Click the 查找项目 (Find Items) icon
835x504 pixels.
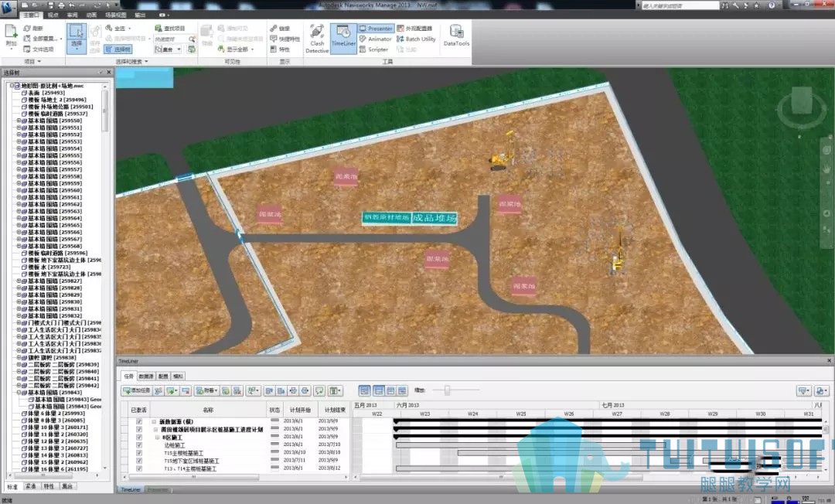tap(158, 28)
